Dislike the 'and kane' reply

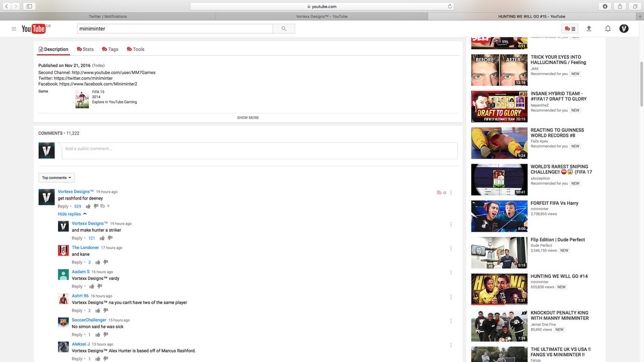click(x=106, y=262)
